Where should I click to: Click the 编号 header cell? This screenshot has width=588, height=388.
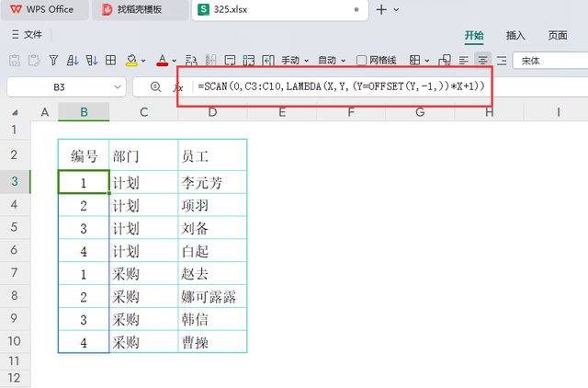pyautogui.click(x=84, y=155)
